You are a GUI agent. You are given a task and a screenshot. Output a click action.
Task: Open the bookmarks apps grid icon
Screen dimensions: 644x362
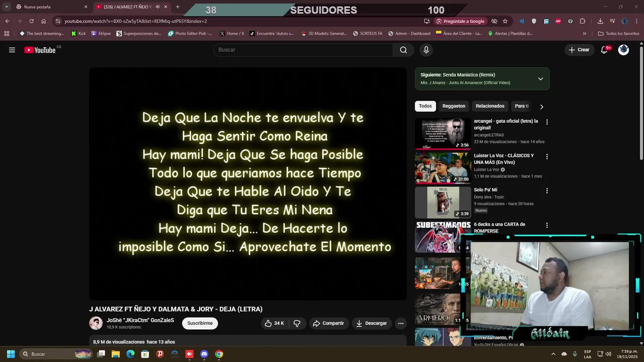7,34
